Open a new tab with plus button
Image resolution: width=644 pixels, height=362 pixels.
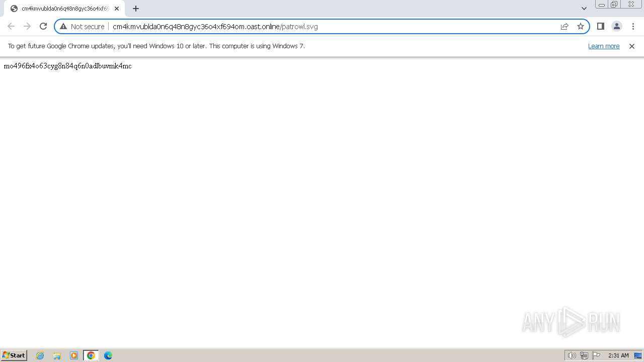[136, 9]
